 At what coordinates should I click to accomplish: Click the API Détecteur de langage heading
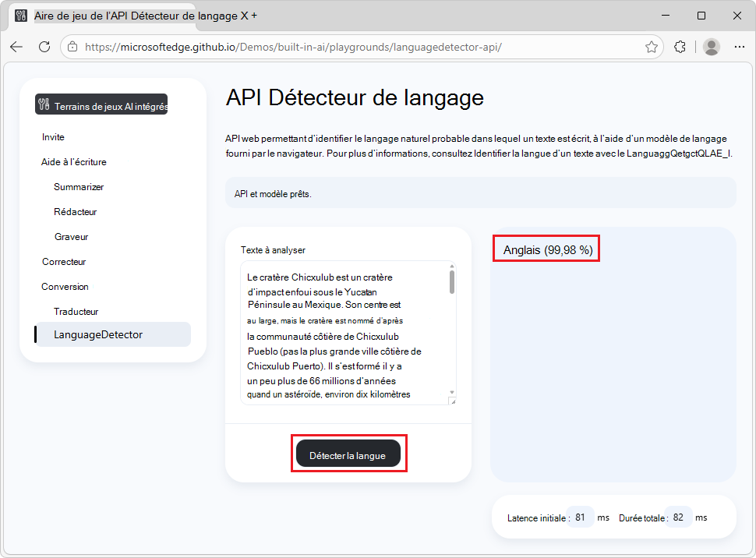click(355, 97)
